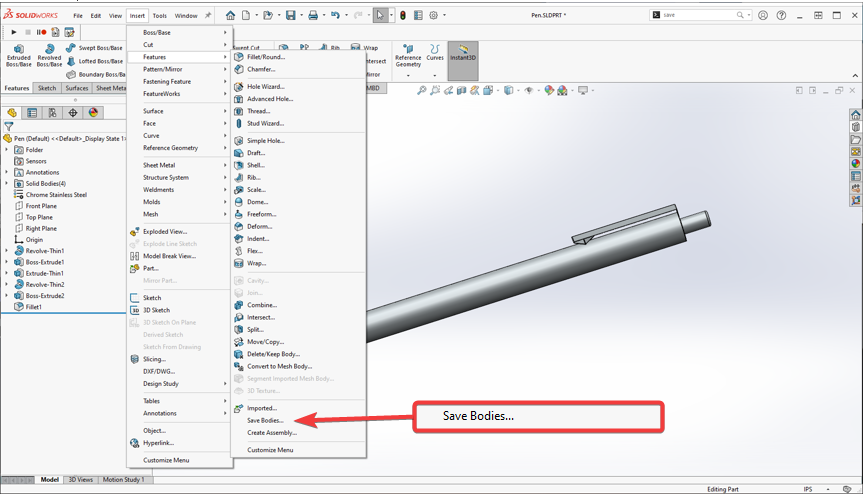Expand the Revolve-Thin2 feature
865x495 pixels.
pyautogui.click(x=7, y=284)
